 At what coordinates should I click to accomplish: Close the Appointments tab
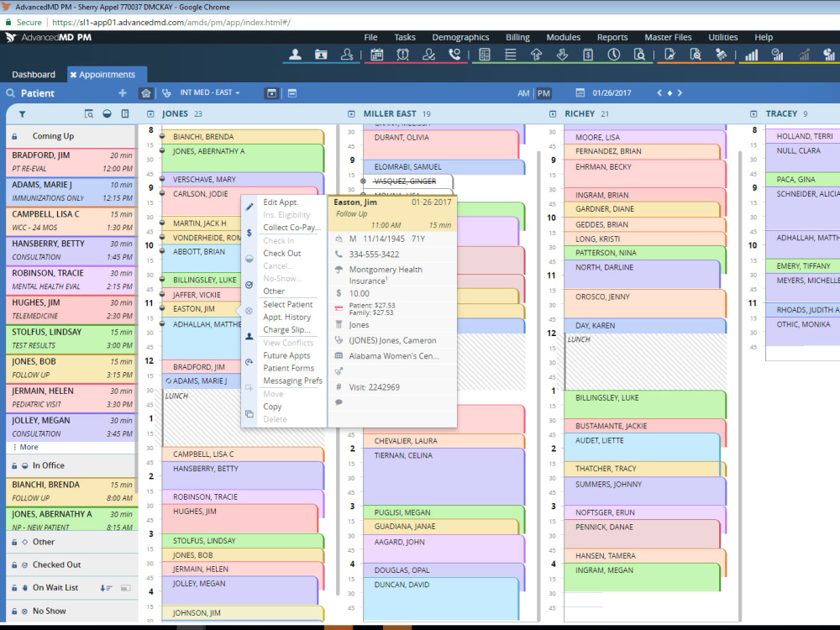tap(73, 75)
